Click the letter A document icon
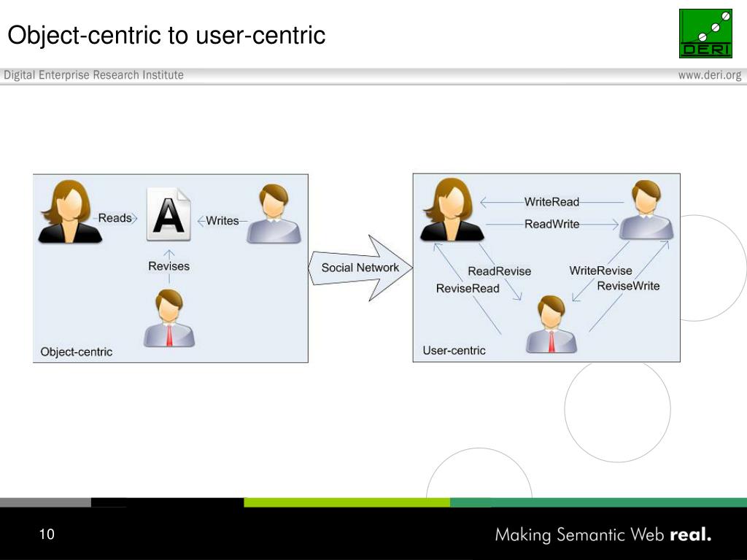747x560 pixels. click(169, 214)
